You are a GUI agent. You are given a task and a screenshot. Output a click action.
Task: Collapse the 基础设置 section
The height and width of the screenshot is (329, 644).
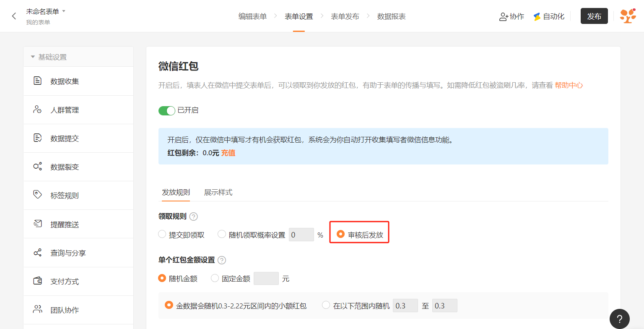(x=33, y=57)
